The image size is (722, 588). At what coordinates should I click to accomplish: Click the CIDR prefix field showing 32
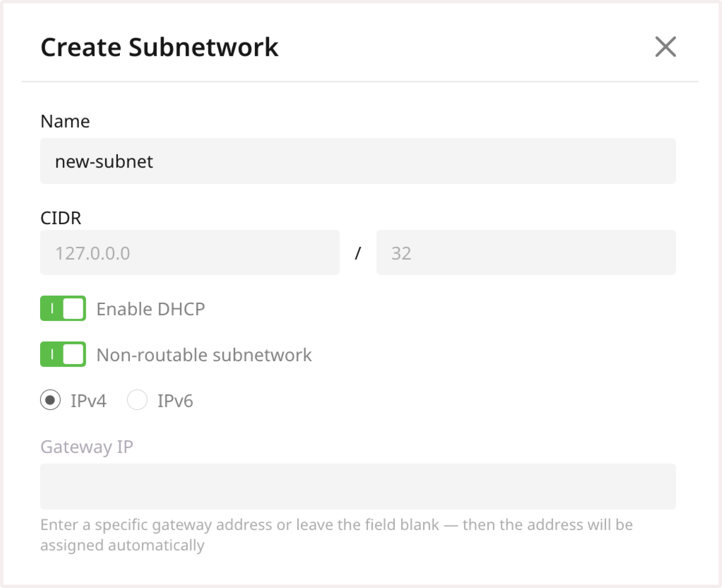coord(526,253)
